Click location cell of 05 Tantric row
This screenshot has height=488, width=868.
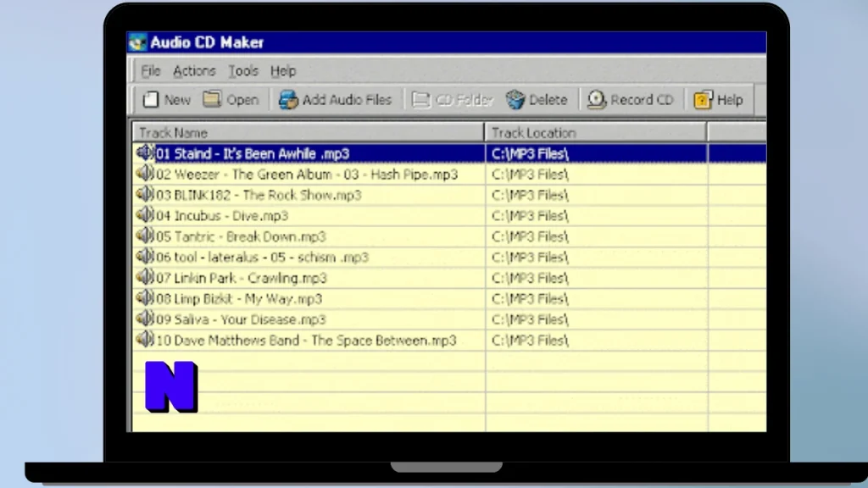[x=597, y=236]
